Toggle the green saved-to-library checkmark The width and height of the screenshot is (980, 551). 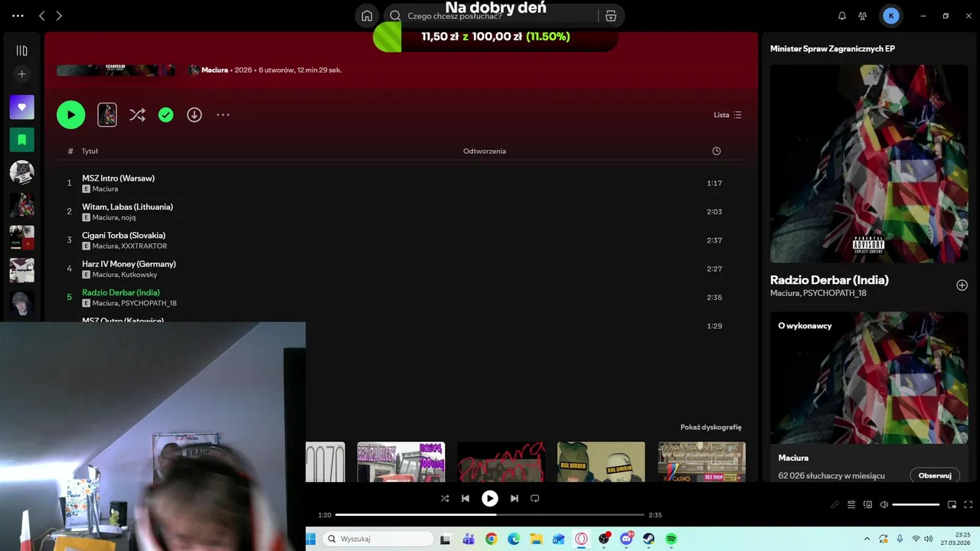(165, 115)
